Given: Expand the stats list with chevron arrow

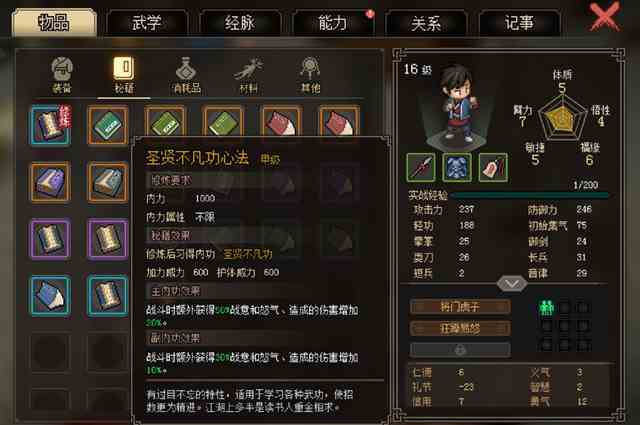Looking at the screenshot, I should click(512, 283).
